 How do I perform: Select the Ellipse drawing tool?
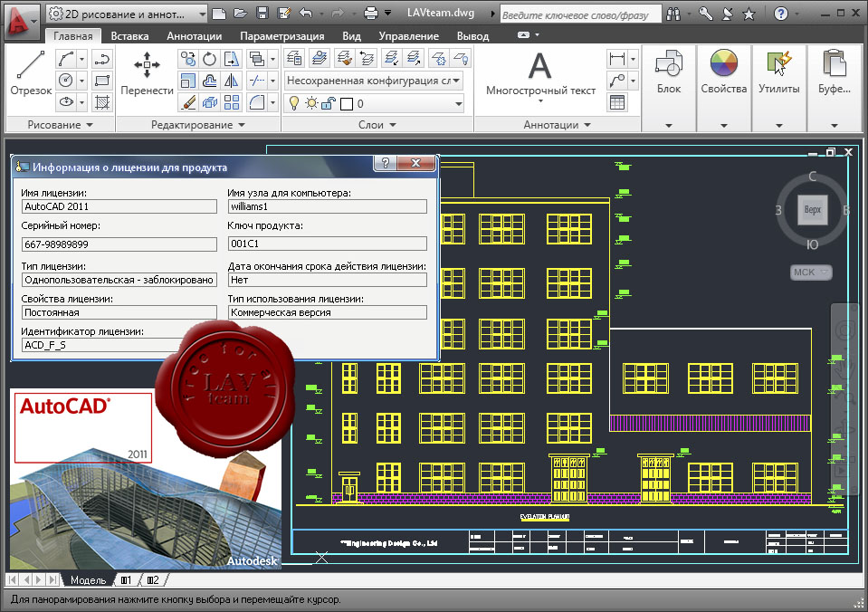[66, 102]
